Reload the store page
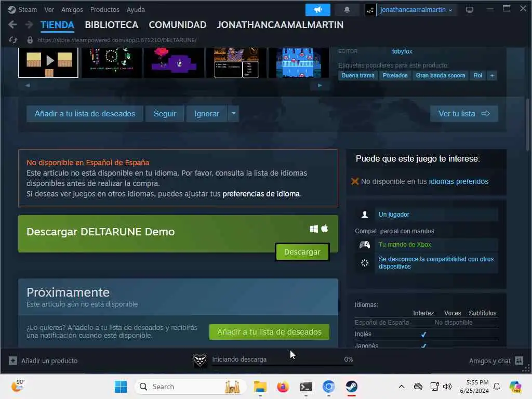The height and width of the screenshot is (399, 532). [x=13, y=40]
